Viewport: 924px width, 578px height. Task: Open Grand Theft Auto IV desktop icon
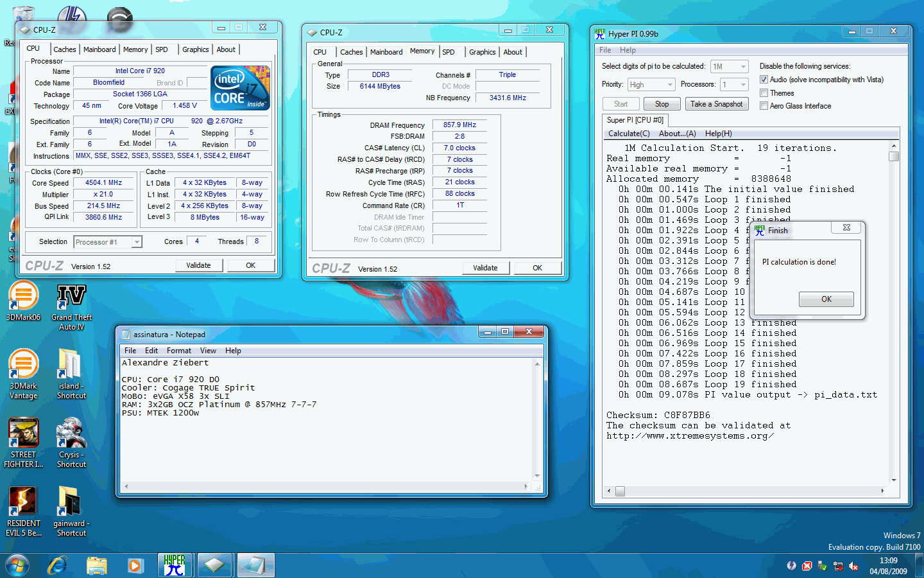[71, 306]
